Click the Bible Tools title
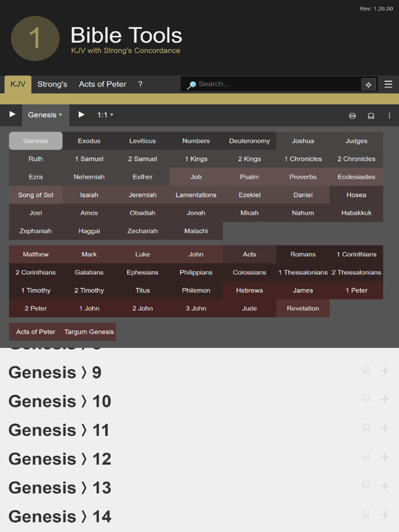Viewport: 399px width, 532px height. [x=126, y=35]
